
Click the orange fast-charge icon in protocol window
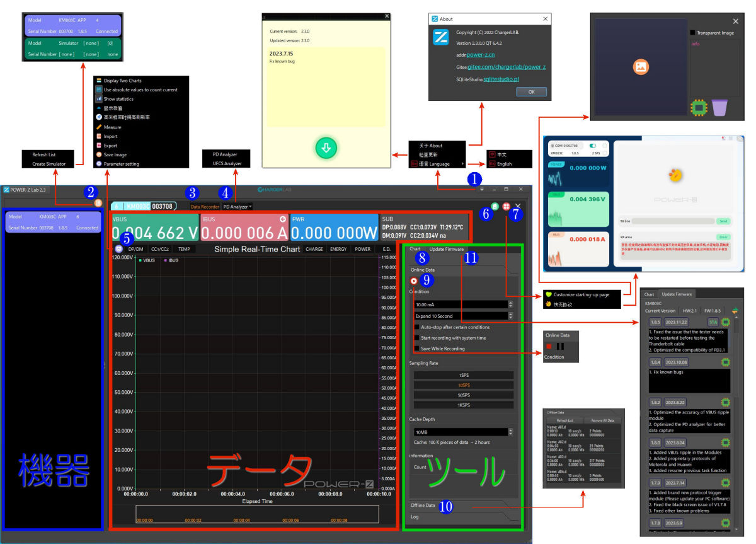pos(675,175)
